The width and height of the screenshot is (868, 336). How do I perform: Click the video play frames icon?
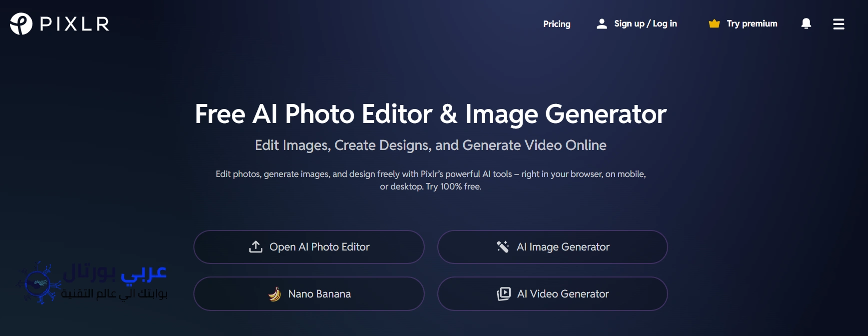(x=504, y=294)
